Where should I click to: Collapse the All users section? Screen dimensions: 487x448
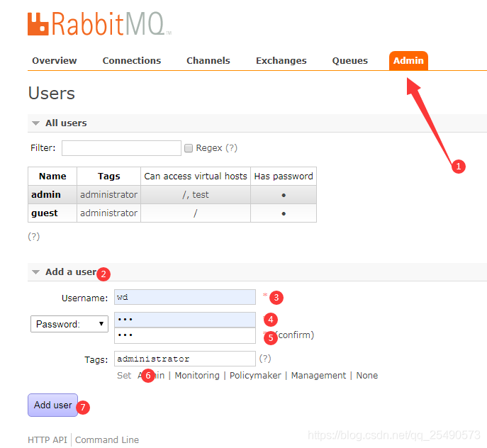click(66, 123)
